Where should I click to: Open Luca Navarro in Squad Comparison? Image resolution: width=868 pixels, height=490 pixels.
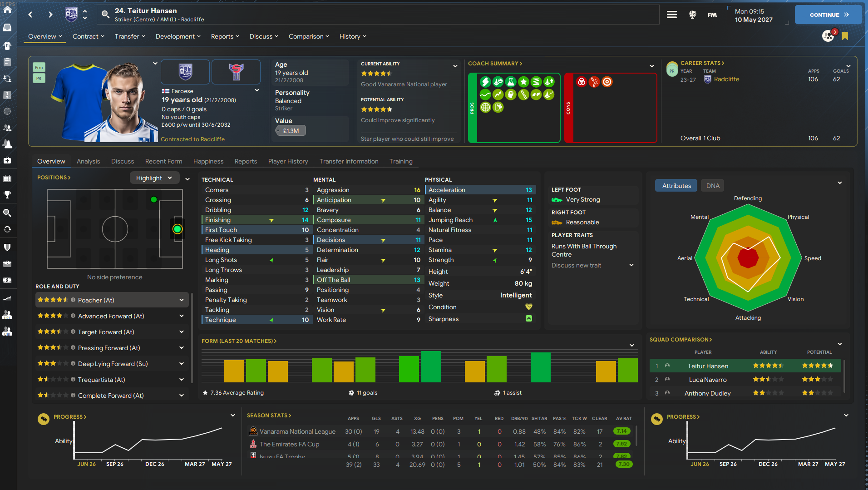[708, 380]
